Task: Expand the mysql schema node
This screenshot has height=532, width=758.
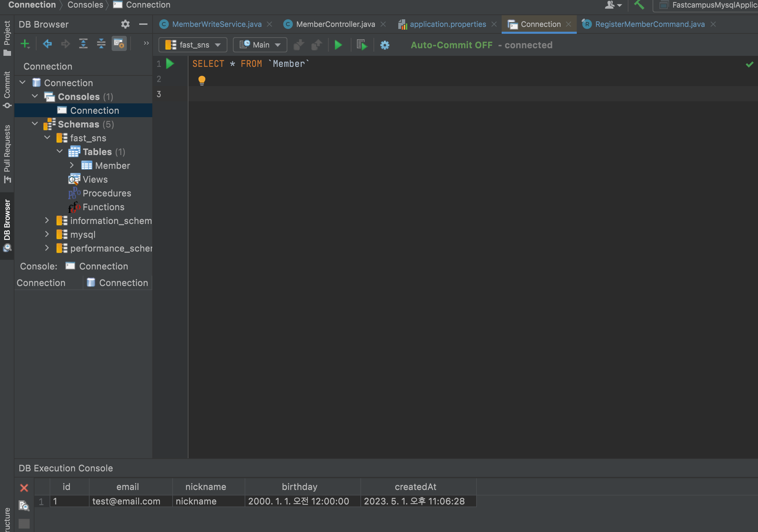Action: [x=47, y=234]
